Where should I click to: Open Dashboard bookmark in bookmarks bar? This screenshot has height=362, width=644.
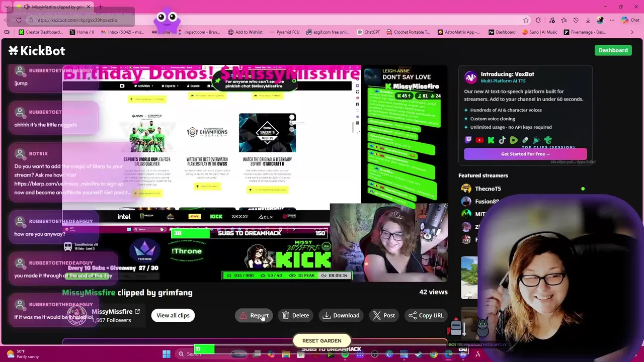pyautogui.click(x=502, y=32)
